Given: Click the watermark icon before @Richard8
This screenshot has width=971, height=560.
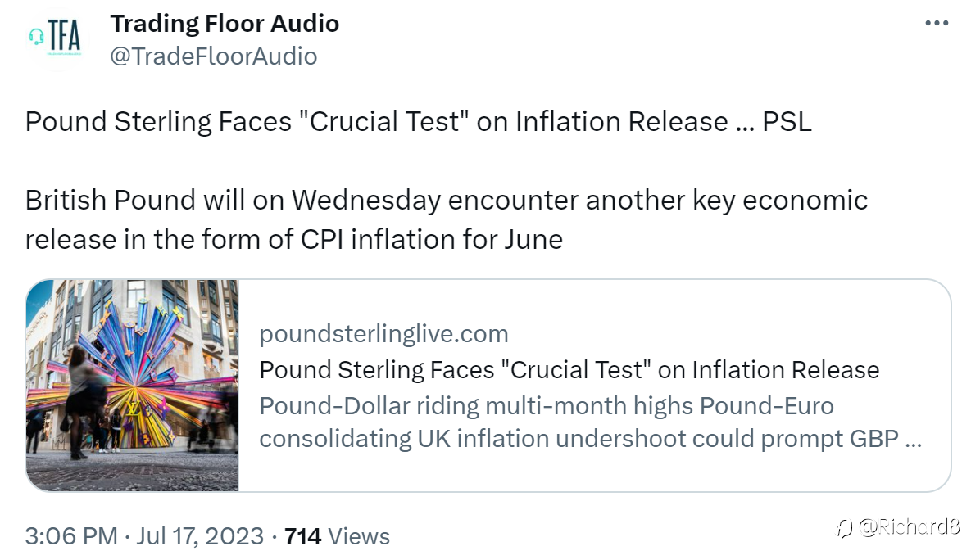Looking at the screenshot, I should click(x=843, y=528).
